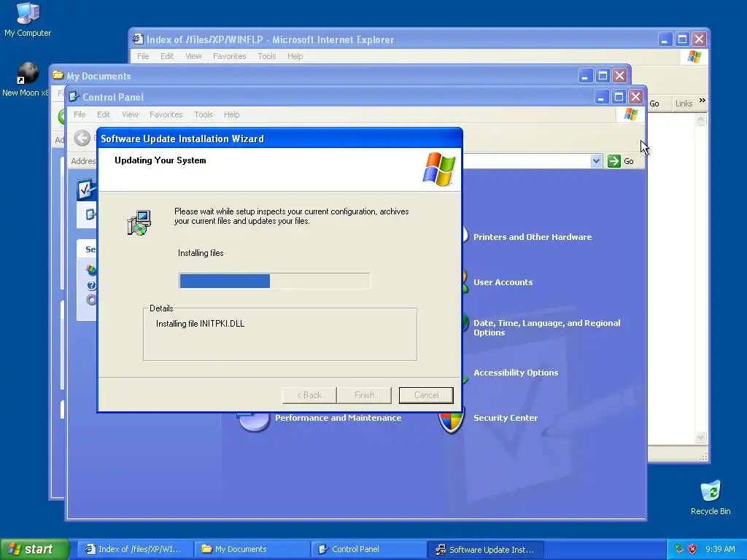This screenshot has width=747, height=560.
Task: Click 'Updating Your System' heading
Action: pyautogui.click(x=160, y=160)
